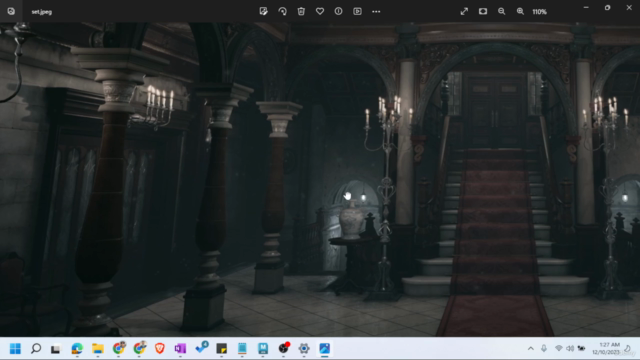This screenshot has height=360, width=640.
Task: Expand the hidden system tray icons chevron
Action: click(x=531, y=349)
